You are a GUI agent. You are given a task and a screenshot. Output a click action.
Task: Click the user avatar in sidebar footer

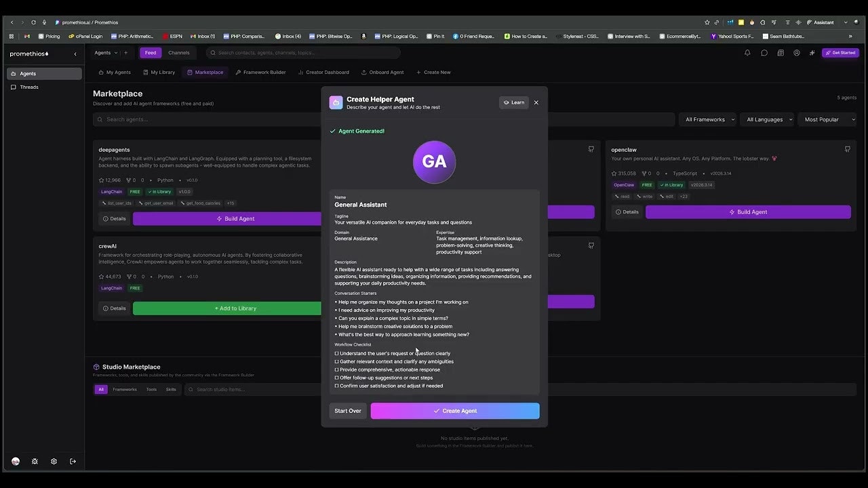click(16, 462)
